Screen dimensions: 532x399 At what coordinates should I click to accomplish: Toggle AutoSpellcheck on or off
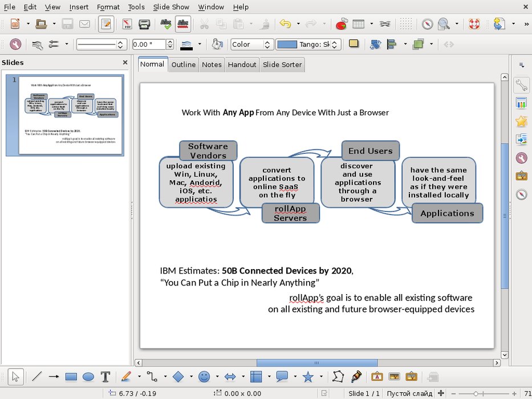tap(183, 24)
